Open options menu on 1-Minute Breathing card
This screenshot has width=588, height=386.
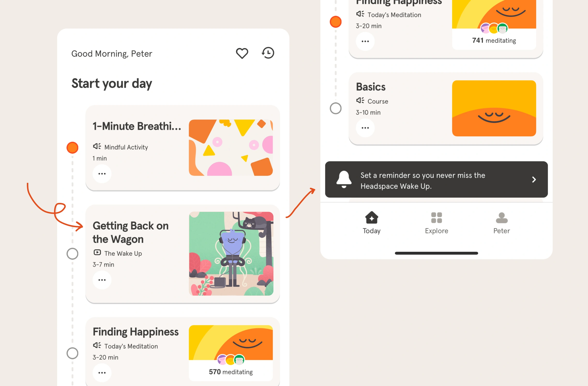point(102,174)
